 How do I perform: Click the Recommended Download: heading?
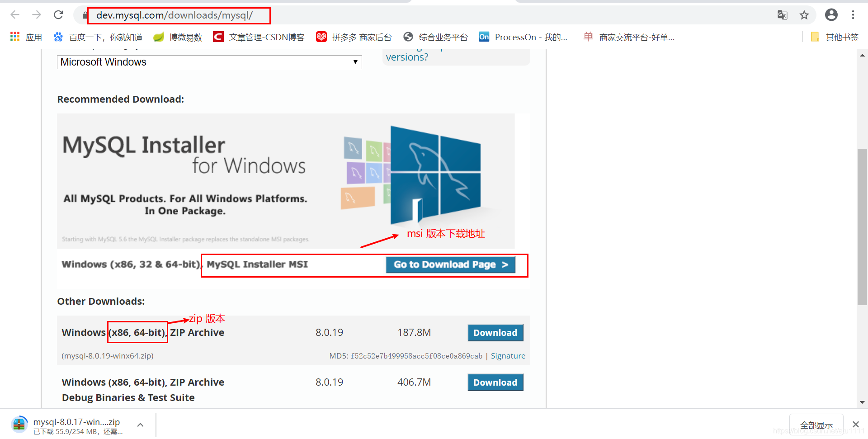121,99
